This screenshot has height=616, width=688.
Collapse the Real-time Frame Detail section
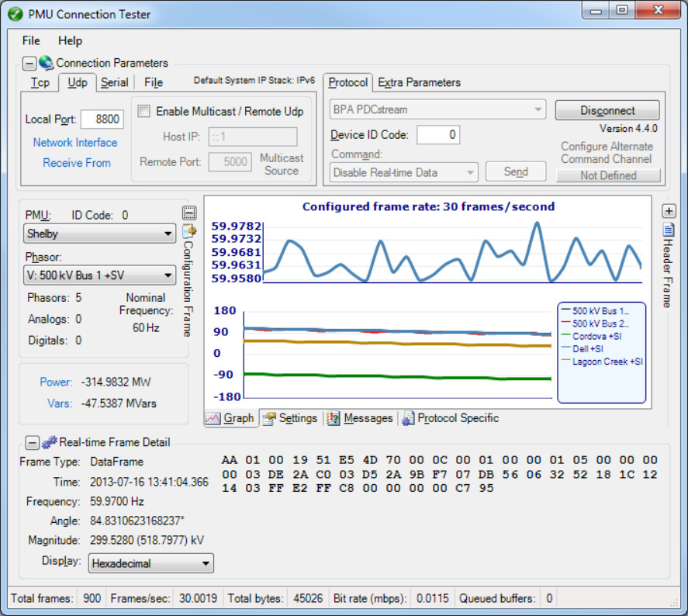point(32,442)
